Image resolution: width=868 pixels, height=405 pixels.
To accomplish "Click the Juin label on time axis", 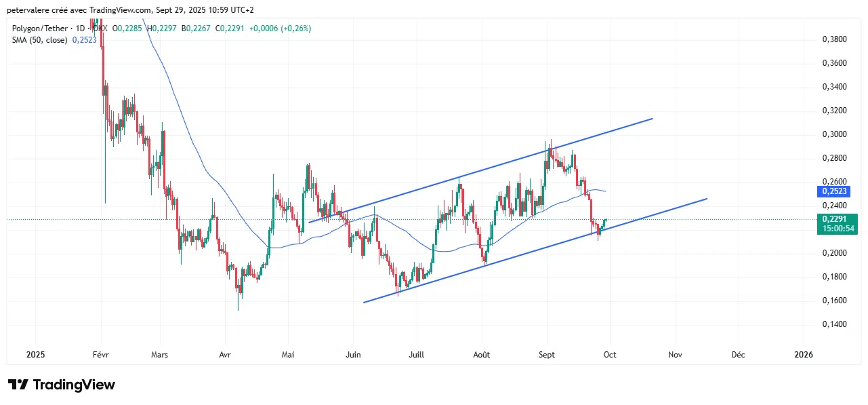I will point(352,354).
